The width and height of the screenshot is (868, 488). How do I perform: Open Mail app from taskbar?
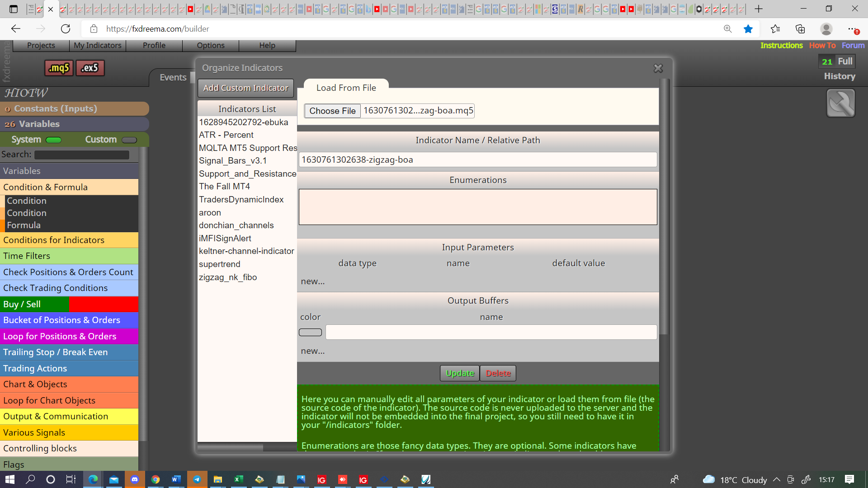(114, 479)
